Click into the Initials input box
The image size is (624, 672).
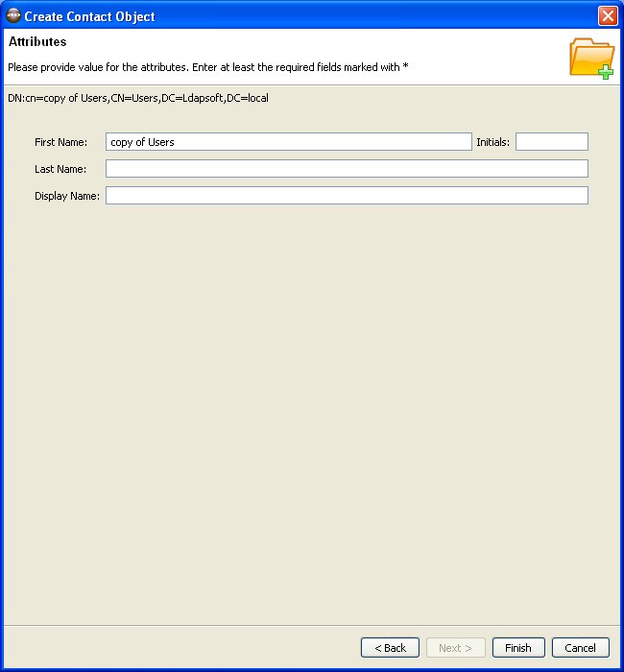click(x=551, y=142)
